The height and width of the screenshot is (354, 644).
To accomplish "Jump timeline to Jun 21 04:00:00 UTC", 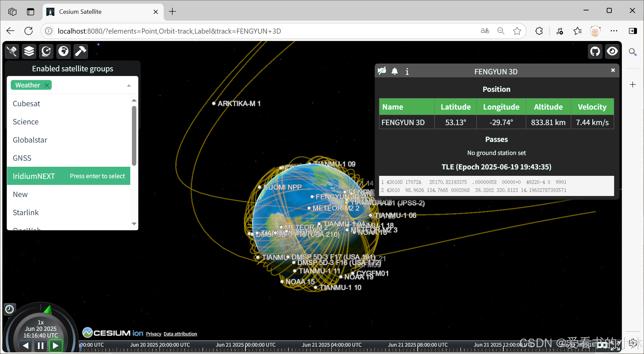I will pyautogui.click(x=332, y=345).
